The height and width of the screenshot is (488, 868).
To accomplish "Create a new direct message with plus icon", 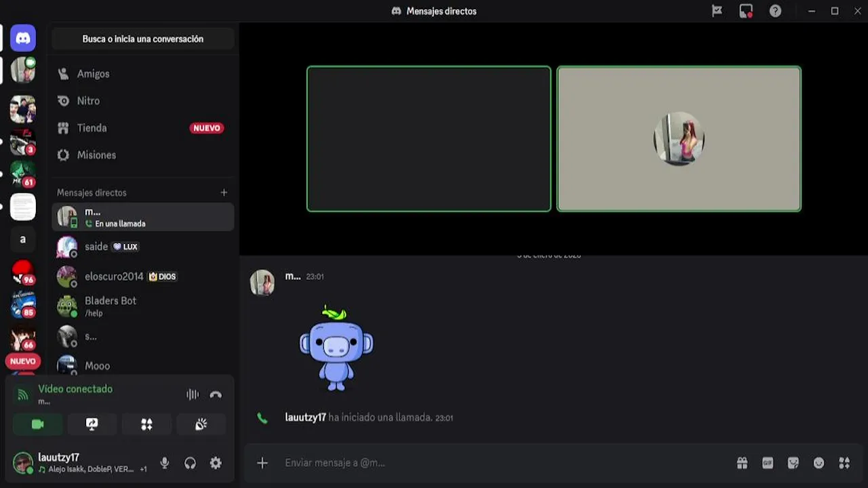I will (x=224, y=192).
